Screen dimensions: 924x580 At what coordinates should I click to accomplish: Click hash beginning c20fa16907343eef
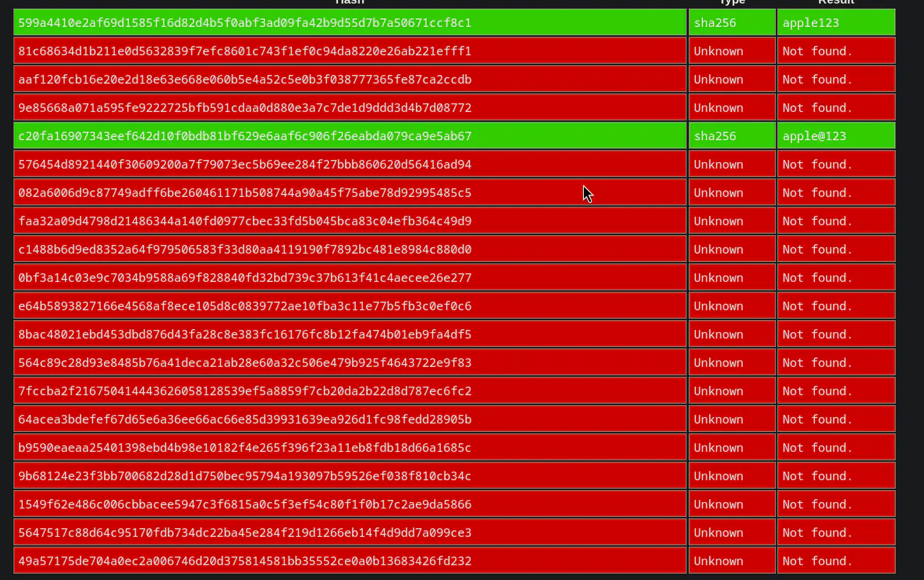tap(350, 135)
